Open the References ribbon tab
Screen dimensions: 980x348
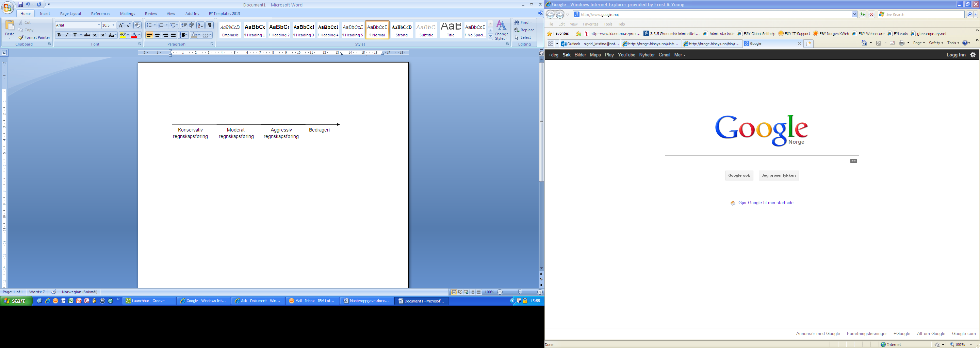(100, 14)
